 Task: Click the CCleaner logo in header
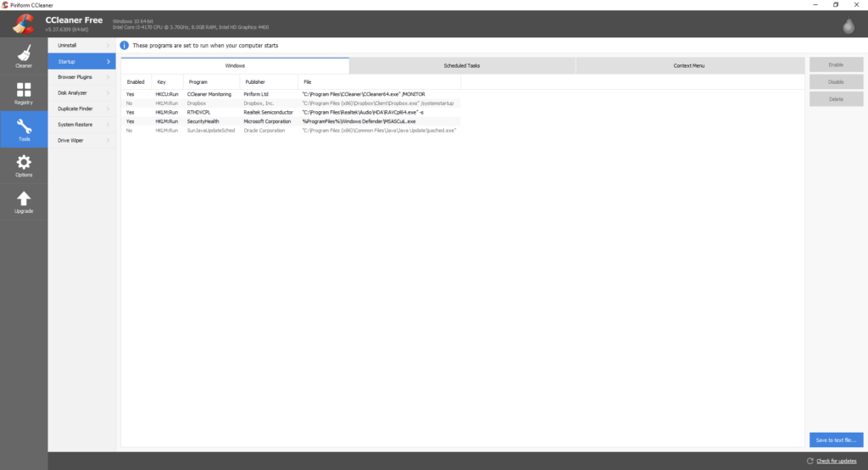[23, 25]
